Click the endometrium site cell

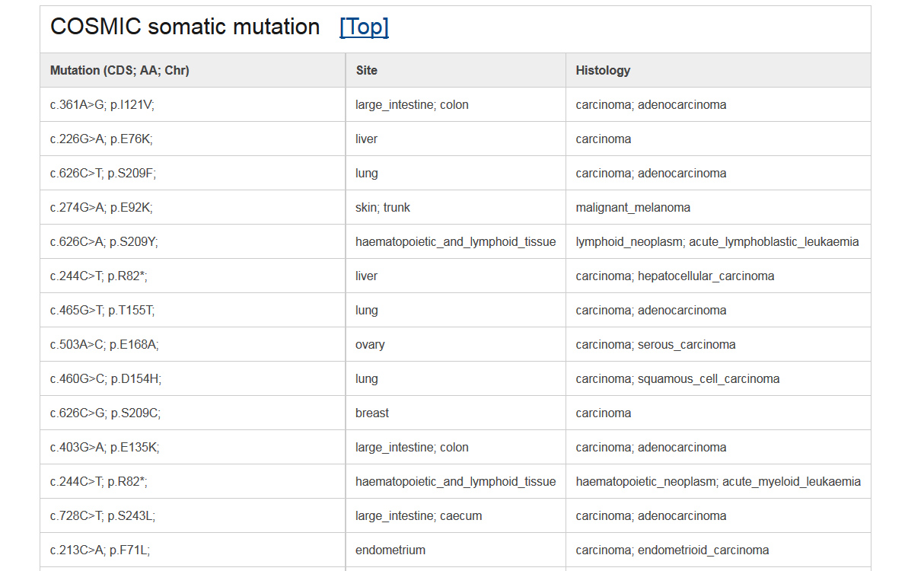(x=390, y=550)
